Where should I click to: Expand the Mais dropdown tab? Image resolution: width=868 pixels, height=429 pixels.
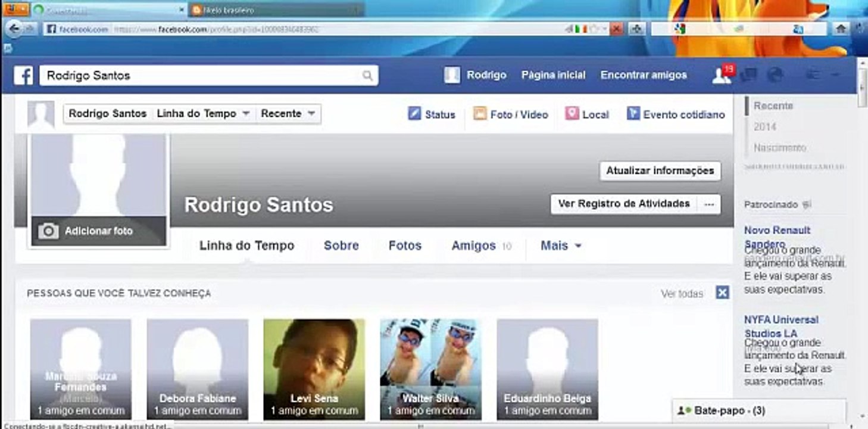[561, 245]
